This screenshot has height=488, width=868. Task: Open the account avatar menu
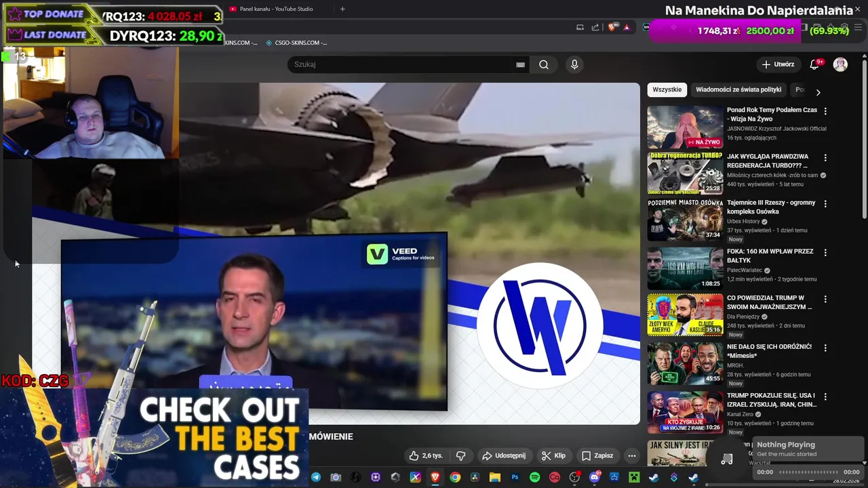840,64
